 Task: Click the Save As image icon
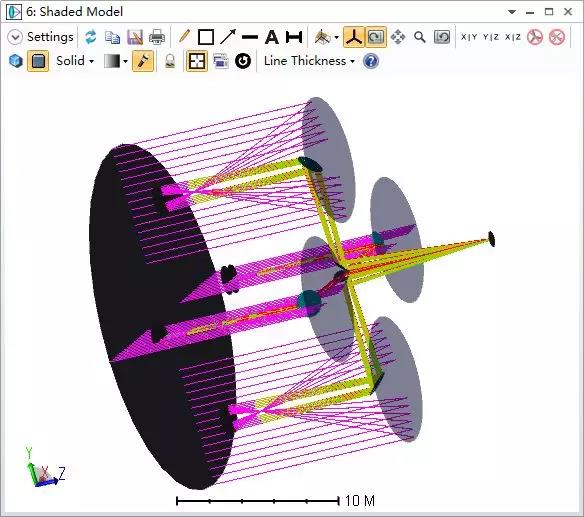(135, 37)
